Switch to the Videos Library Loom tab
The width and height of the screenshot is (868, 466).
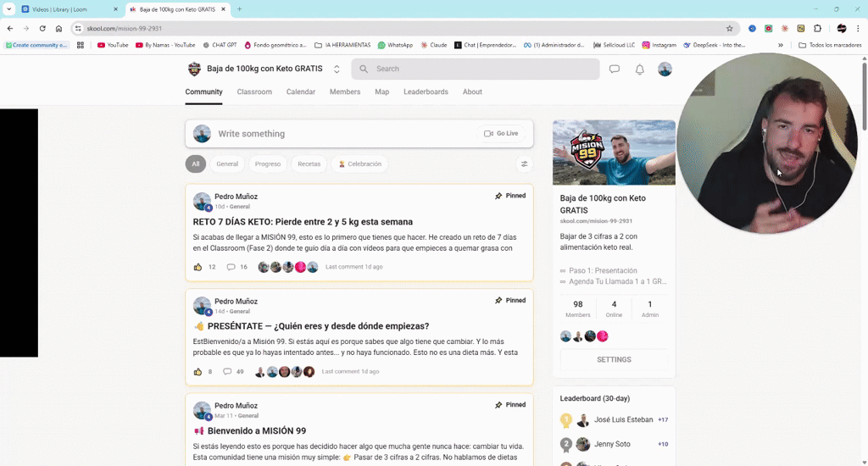pyautogui.click(x=70, y=9)
